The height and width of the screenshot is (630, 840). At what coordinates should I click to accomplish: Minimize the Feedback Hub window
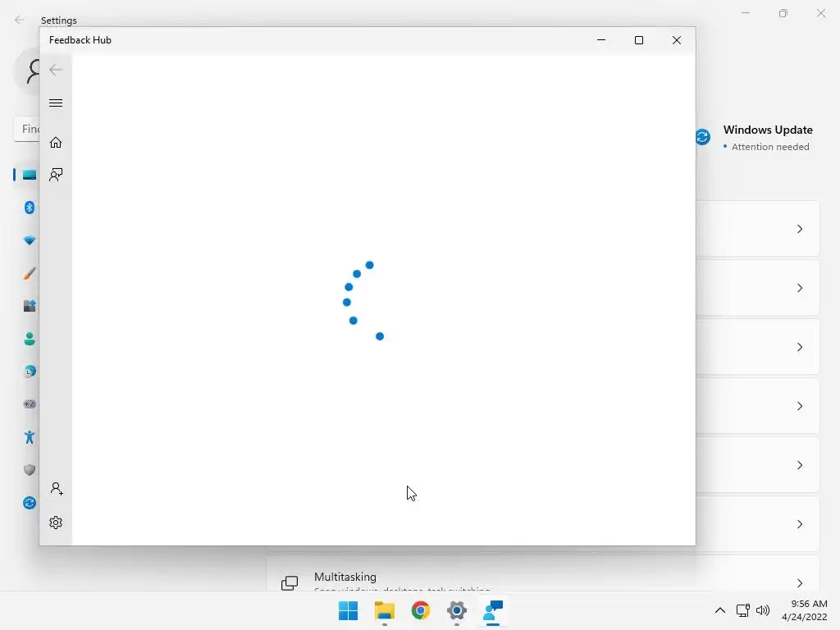(x=601, y=40)
